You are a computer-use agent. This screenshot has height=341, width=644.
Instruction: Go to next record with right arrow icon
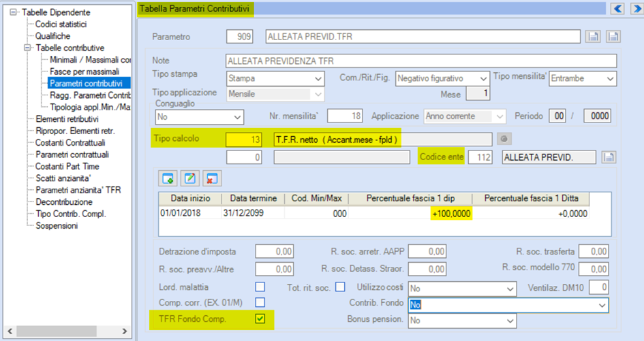tap(637, 8)
